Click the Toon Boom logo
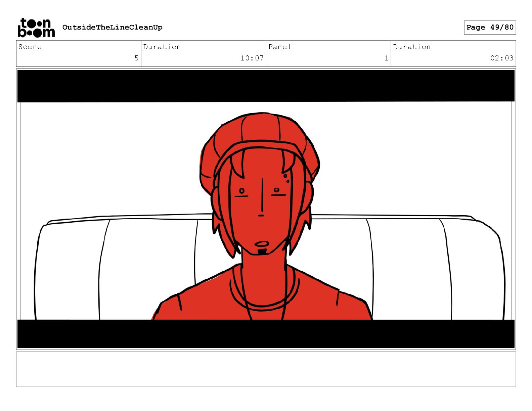 click(x=36, y=27)
